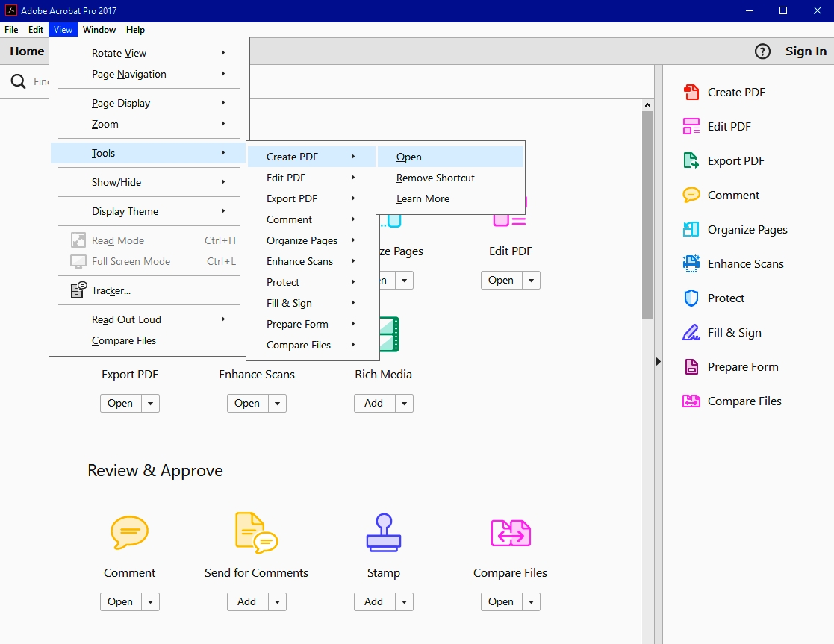Click the Send for Comments tool icon
Screen dimensions: 834x644
coord(256,532)
